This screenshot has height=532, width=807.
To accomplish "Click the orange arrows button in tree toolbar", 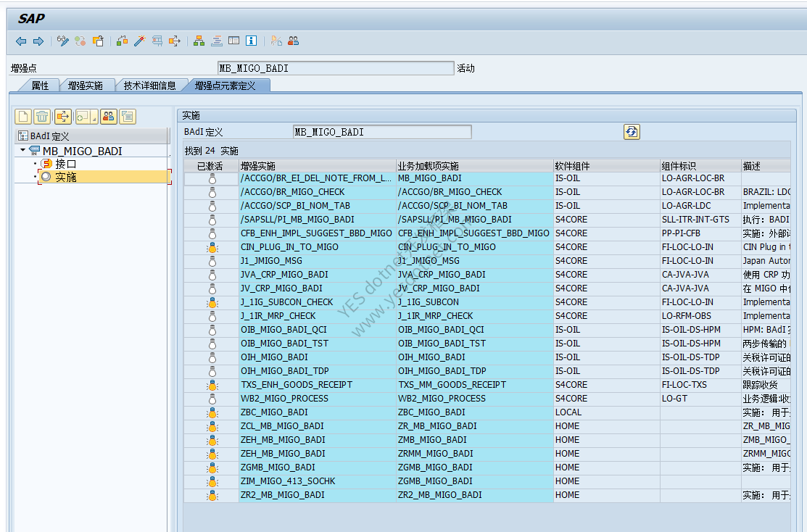I will click(63, 117).
